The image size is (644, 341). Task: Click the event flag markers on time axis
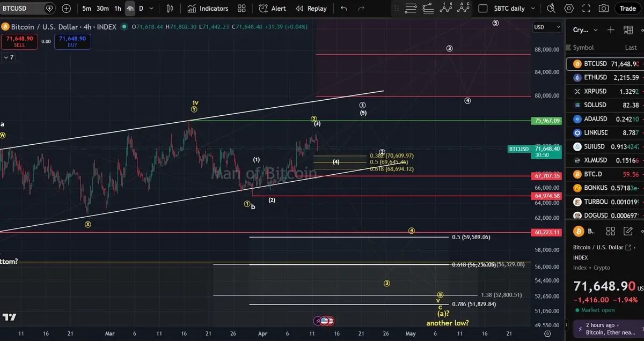(x=324, y=321)
